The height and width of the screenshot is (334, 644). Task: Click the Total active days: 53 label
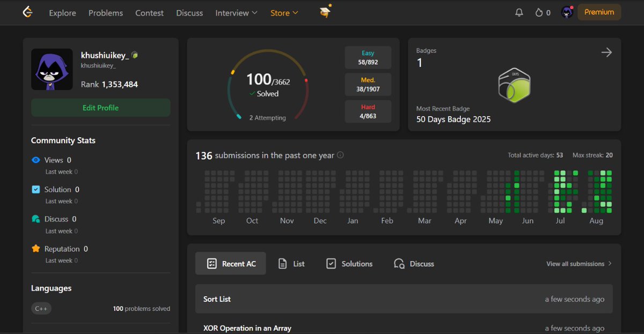pos(536,155)
